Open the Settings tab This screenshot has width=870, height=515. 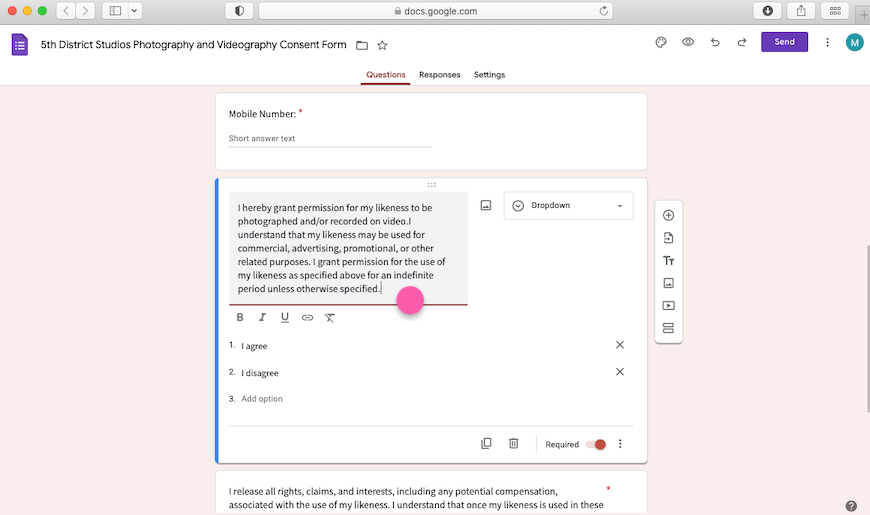coord(489,75)
